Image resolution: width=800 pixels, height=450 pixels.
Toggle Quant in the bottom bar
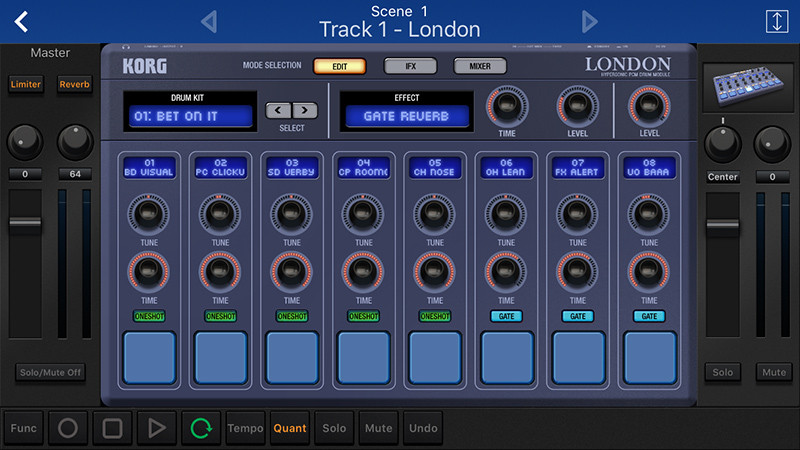point(290,428)
